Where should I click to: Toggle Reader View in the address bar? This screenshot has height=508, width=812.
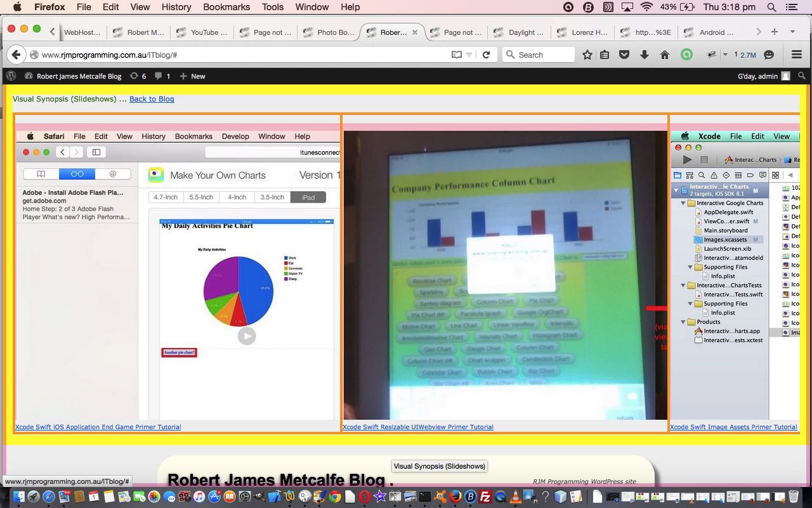coord(456,55)
